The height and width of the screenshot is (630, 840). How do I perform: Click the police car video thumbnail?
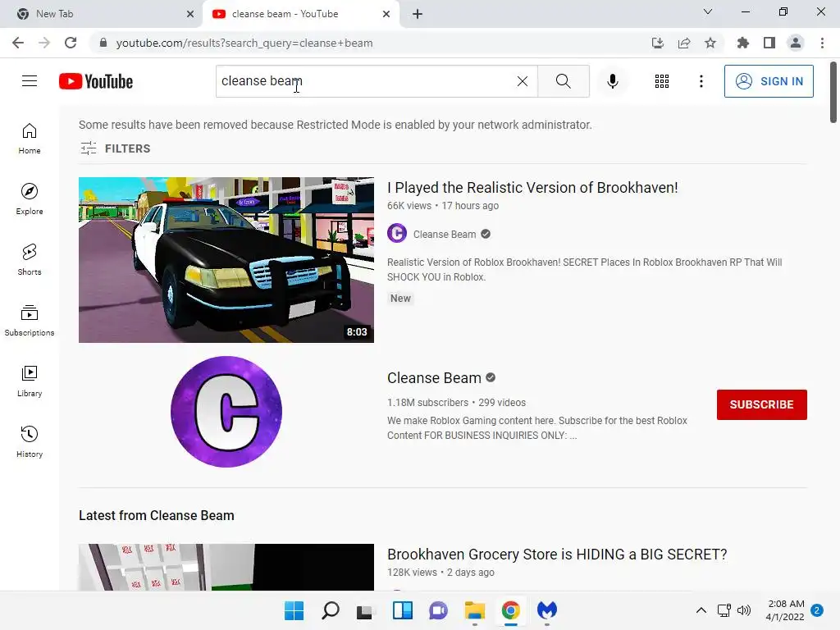[x=226, y=260]
